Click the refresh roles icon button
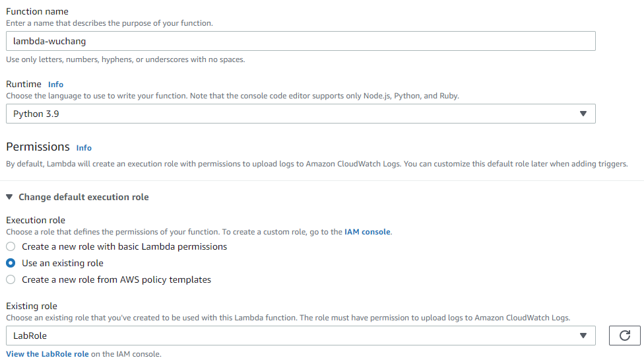The image size is (644, 360). pyautogui.click(x=624, y=336)
